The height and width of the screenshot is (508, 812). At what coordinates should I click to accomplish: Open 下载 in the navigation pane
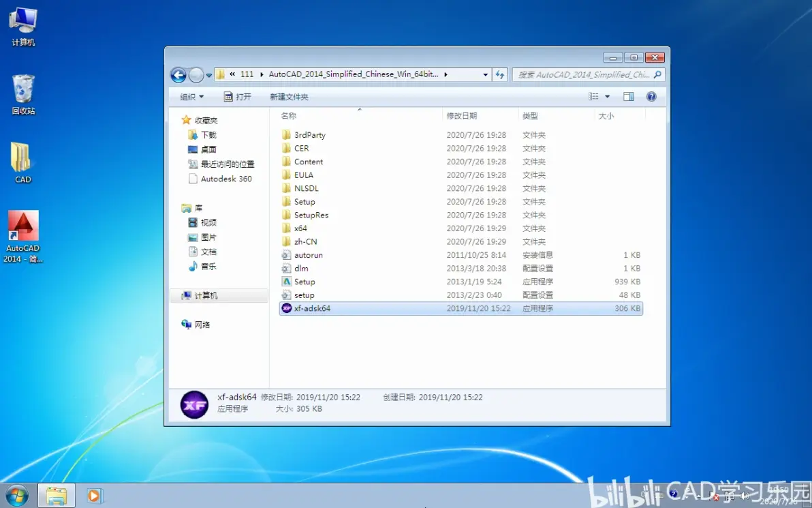pos(208,135)
